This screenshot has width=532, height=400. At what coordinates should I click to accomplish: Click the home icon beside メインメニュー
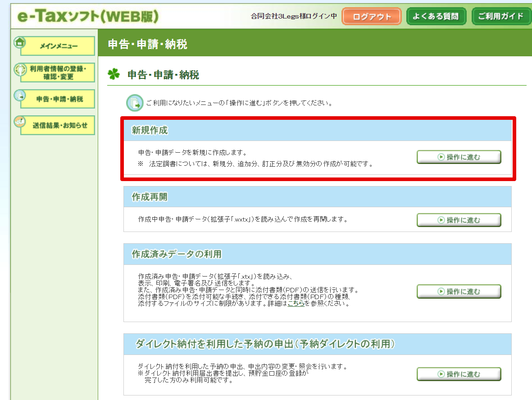[x=20, y=42]
